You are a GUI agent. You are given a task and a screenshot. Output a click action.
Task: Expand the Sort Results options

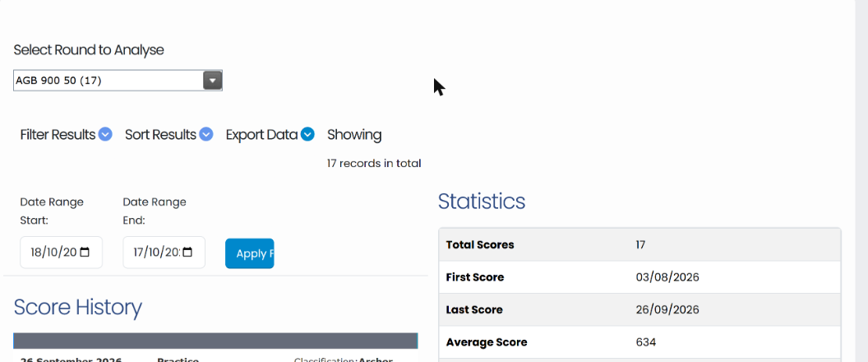point(206,135)
